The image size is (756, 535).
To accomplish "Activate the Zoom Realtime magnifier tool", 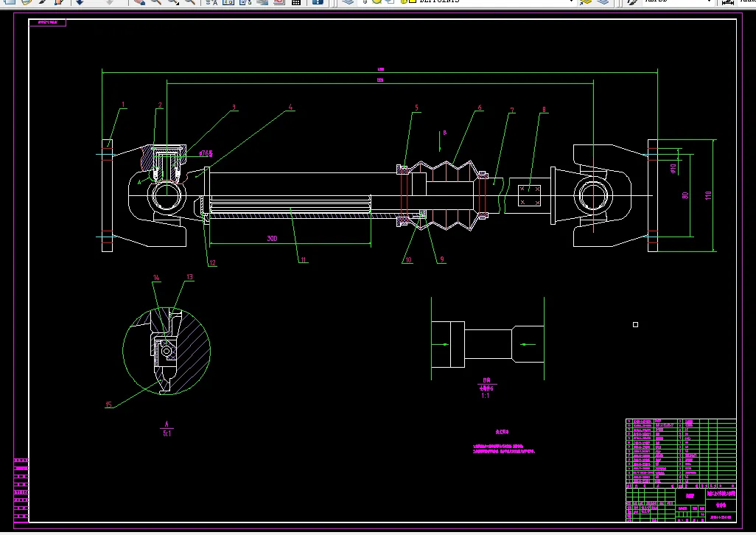I will click(x=155, y=2).
